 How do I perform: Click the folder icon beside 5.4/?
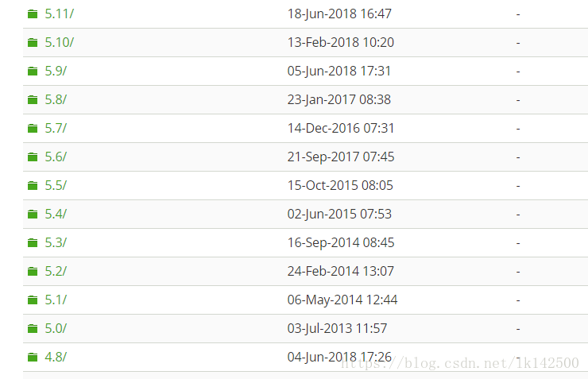coord(33,215)
